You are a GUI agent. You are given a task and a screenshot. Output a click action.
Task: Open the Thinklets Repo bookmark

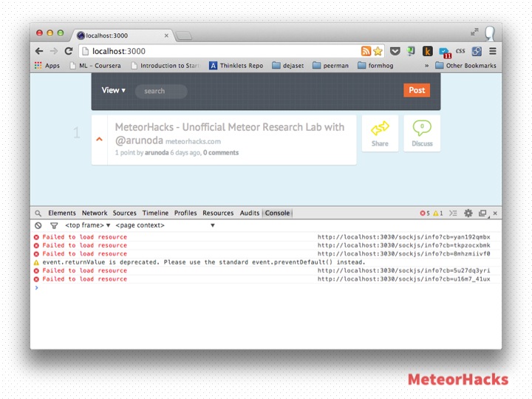(x=236, y=66)
